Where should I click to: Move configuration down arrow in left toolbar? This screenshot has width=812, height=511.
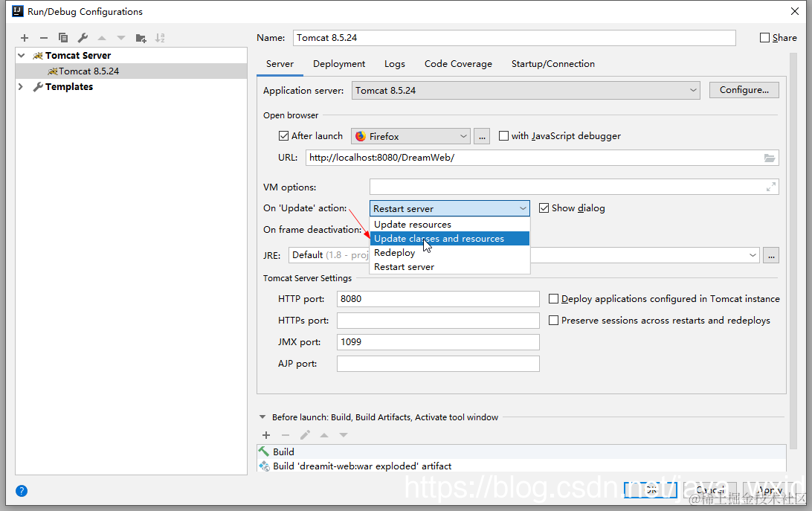click(x=121, y=38)
